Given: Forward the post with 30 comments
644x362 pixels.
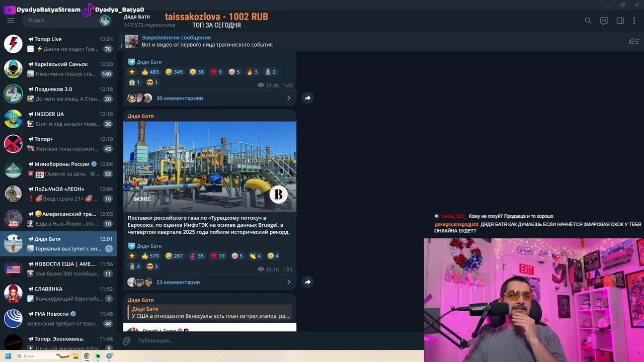Looking at the screenshot, I should [307, 98].
